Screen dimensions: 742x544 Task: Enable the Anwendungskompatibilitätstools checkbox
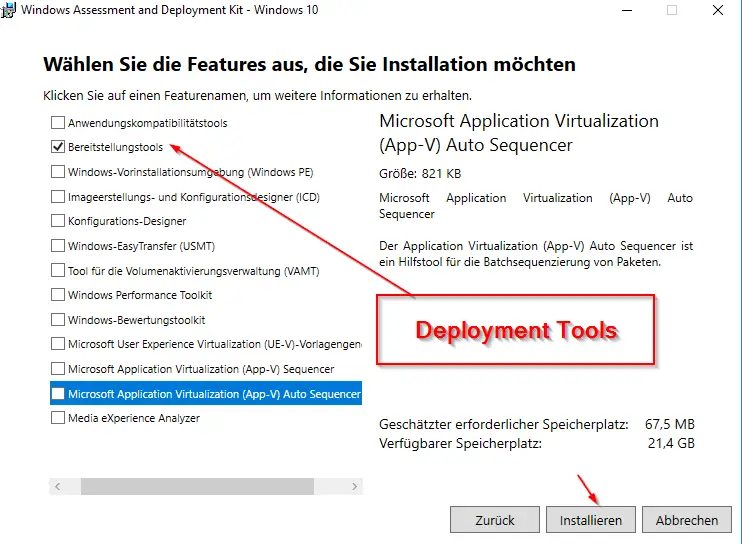click(x=58, y=123)
